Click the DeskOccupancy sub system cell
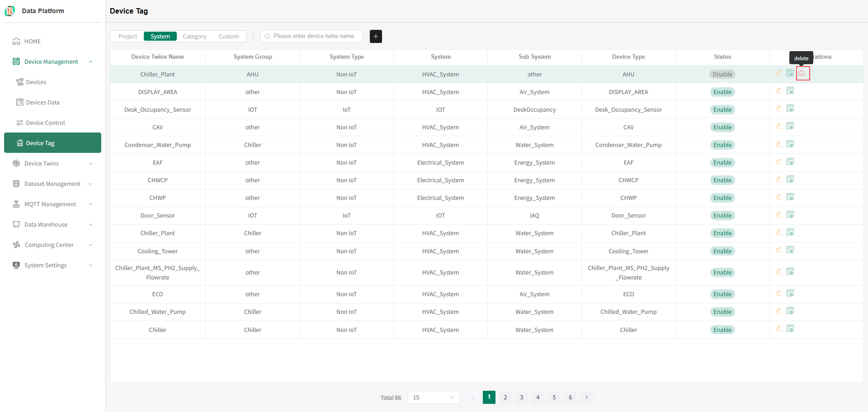Image resolution: width=868 pixels, height=412 pixels. pos(534,109)
